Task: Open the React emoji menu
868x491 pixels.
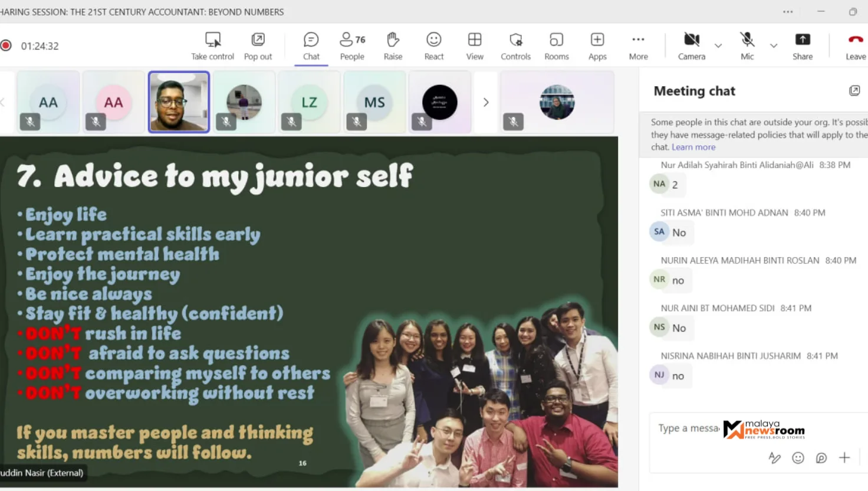Action: 434,46
